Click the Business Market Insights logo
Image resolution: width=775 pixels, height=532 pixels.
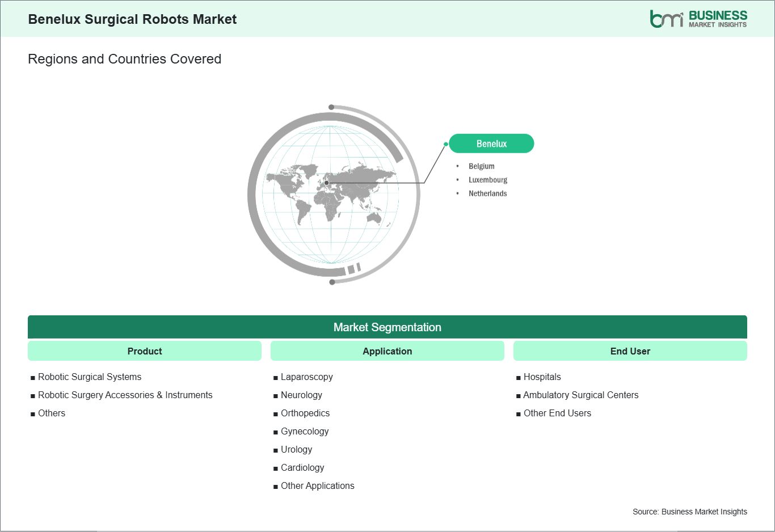tap(698, 19)
